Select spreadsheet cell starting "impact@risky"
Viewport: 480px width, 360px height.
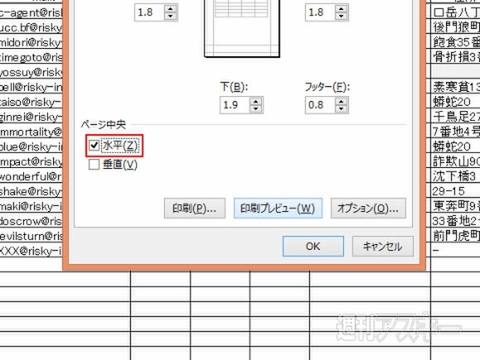tap(31, 162)
